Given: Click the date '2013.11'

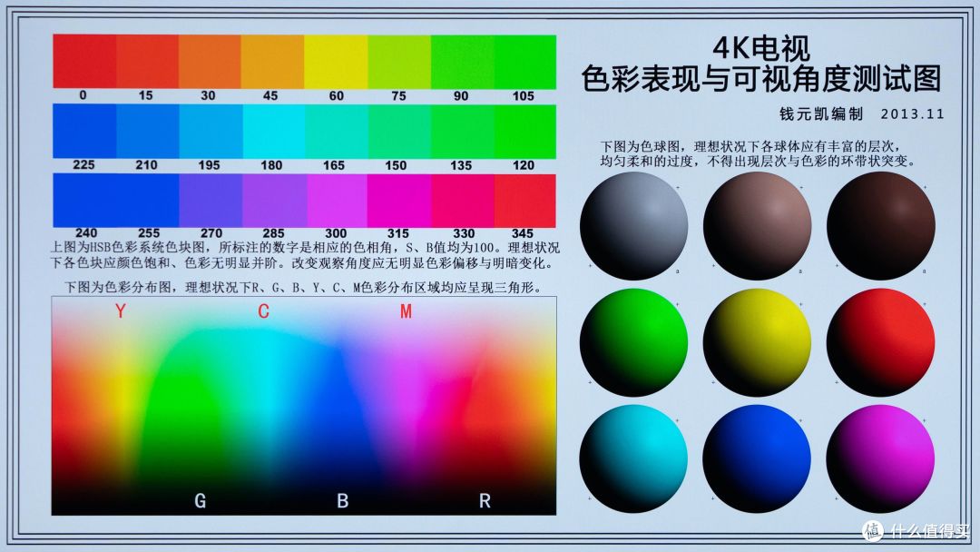Looking at the screenshot, I should [x=913, y=114].
